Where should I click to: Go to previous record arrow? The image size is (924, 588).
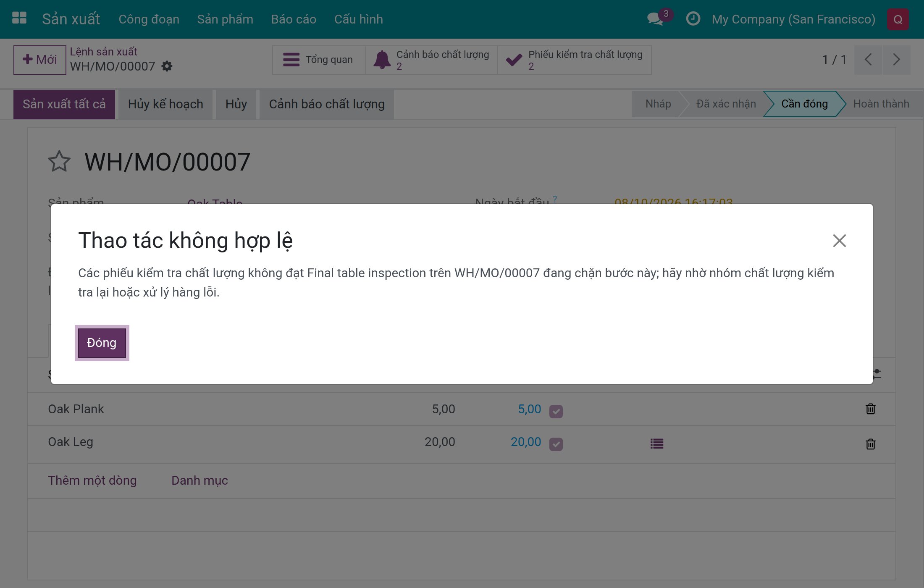coord(868,60)
